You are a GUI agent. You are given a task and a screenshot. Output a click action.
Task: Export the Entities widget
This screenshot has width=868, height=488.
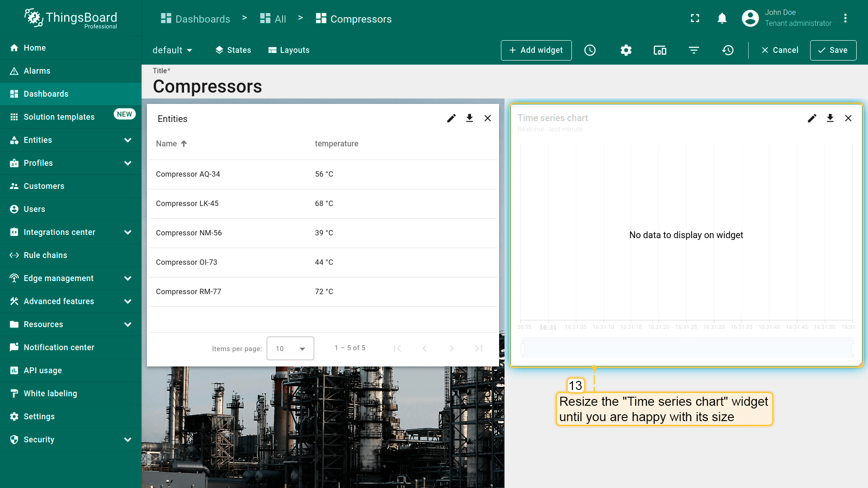click(470, 118)
